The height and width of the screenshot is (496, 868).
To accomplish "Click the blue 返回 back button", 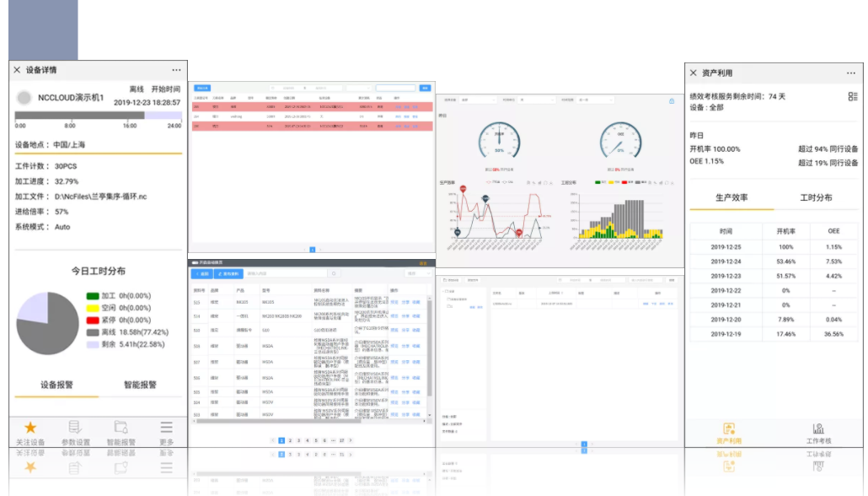I will [201, 273].
